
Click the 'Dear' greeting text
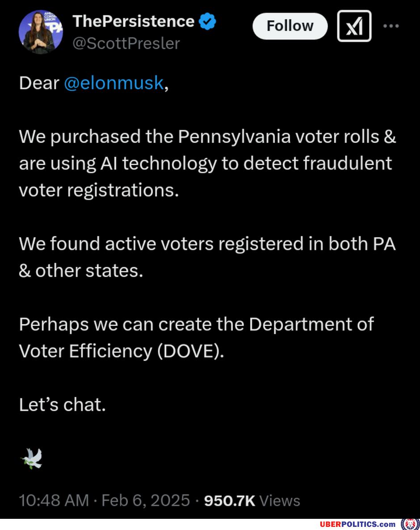coord(39,83)
